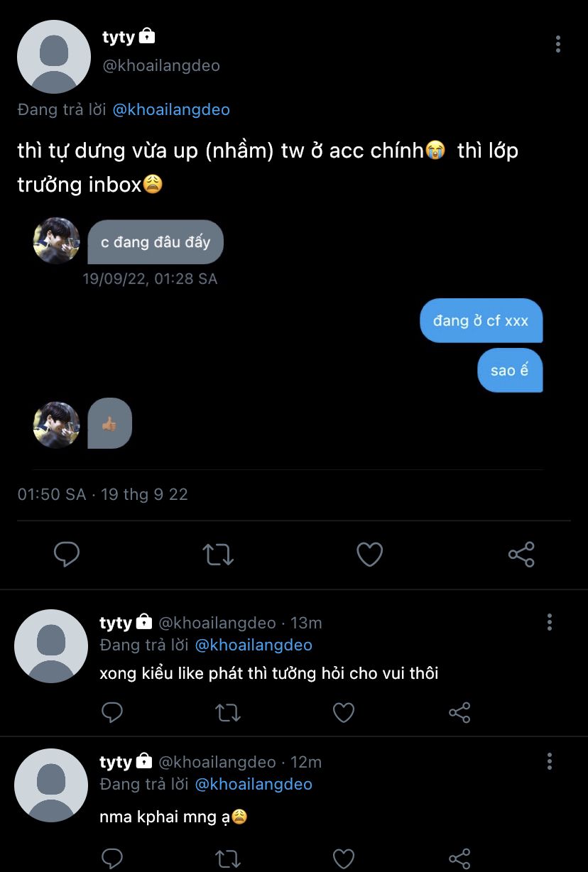The image size is (588, 872).
Task: Open the main tweet author's profile picture
Action: click(54, 57)
